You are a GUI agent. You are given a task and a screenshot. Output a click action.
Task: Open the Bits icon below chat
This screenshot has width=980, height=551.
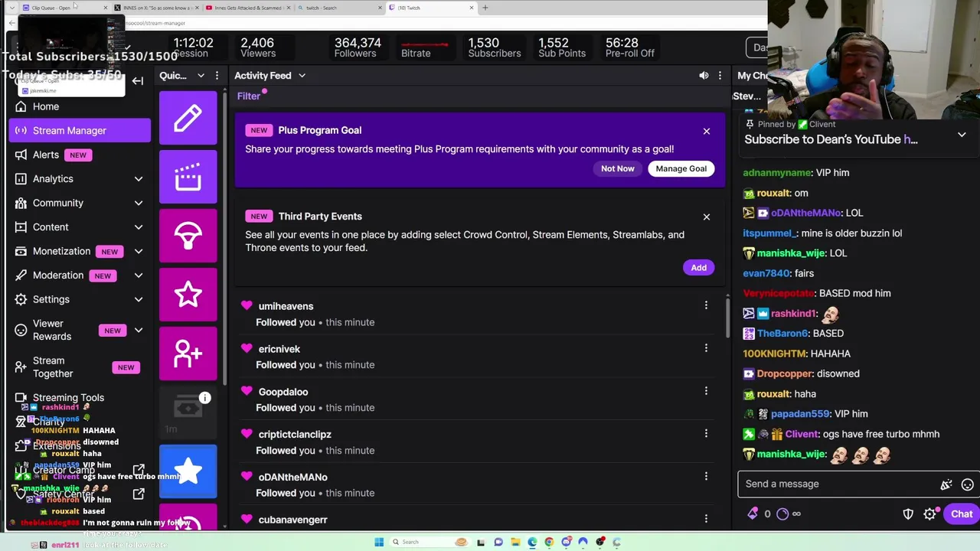click(753, 514)
